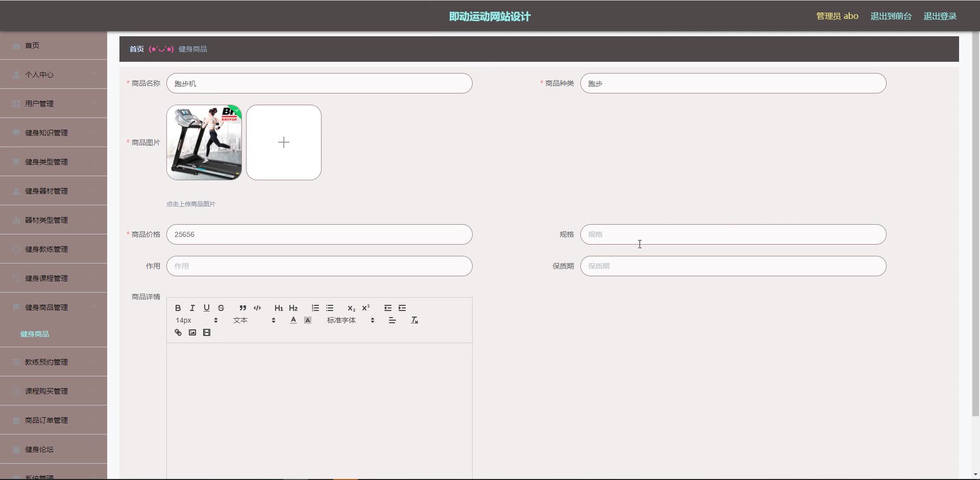This screenshot has width=980, height=480.
Task: Expand the 健身器材管理 sidebar menu
Action: coord(54,191)
